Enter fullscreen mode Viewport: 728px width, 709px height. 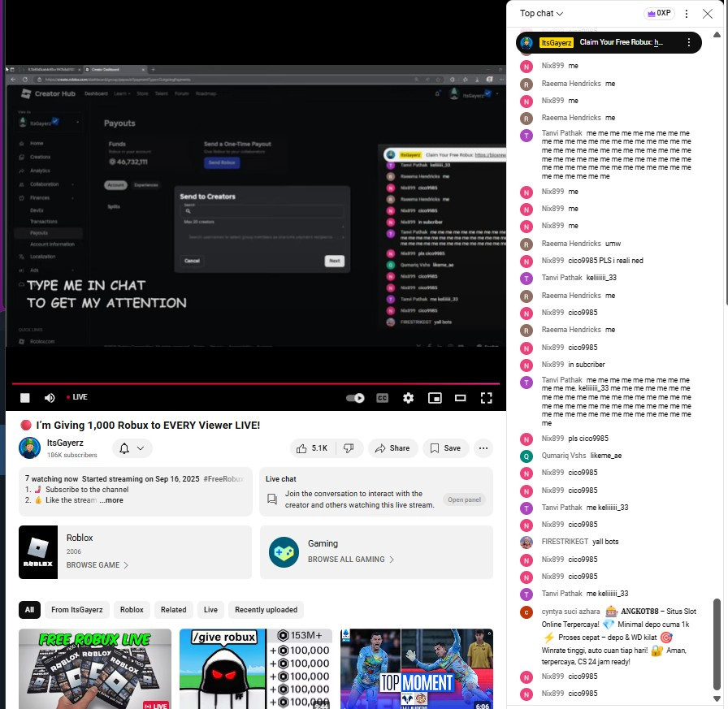coord(486,398)
